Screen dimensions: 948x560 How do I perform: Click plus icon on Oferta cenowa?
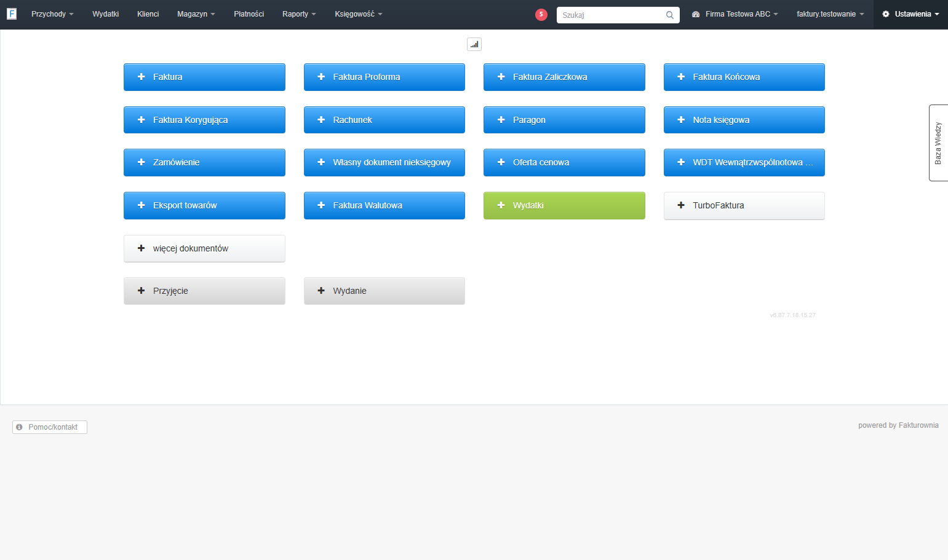click(x=501, y=162)
